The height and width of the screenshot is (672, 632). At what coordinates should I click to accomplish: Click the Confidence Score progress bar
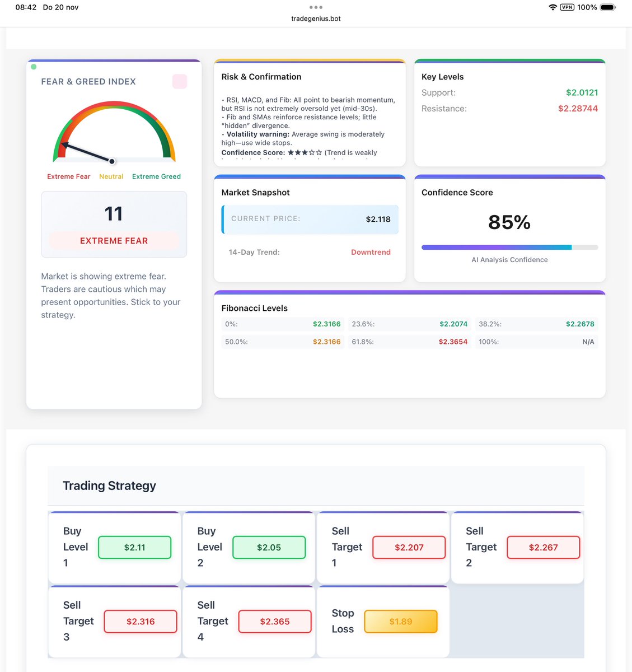pyautogui.click(x=509, y=247)
